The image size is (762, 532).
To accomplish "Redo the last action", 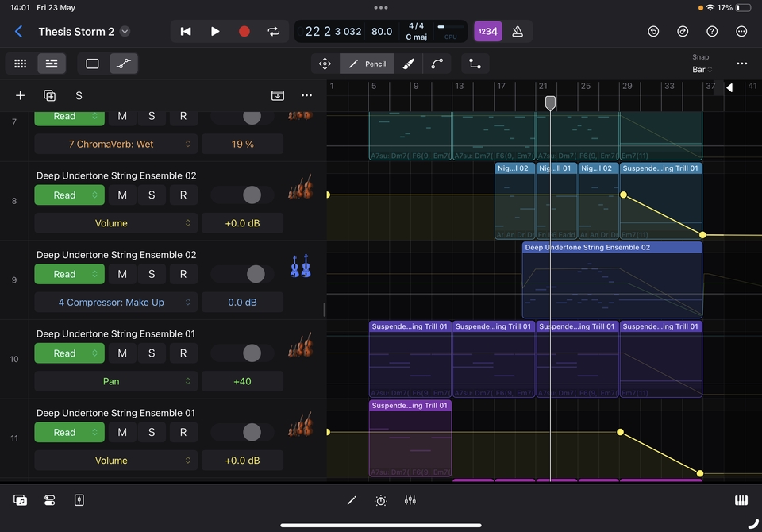I will pyautogui.click(x=683, y=32).
